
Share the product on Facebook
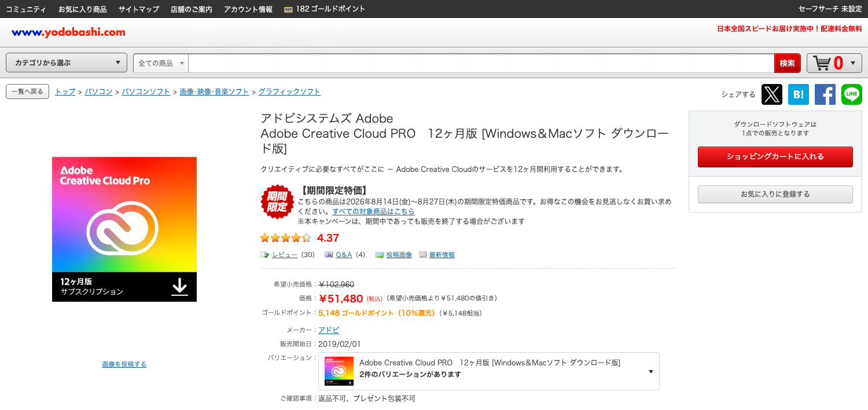tap(825, 94)
